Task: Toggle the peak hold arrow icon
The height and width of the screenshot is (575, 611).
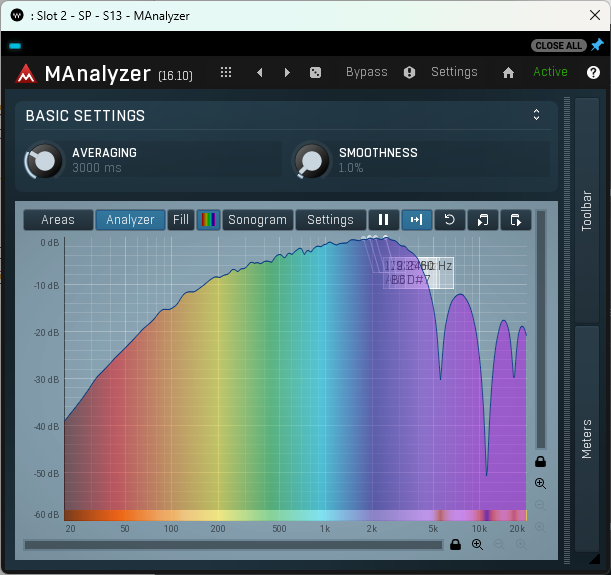Action: click(x=417, y=220)
